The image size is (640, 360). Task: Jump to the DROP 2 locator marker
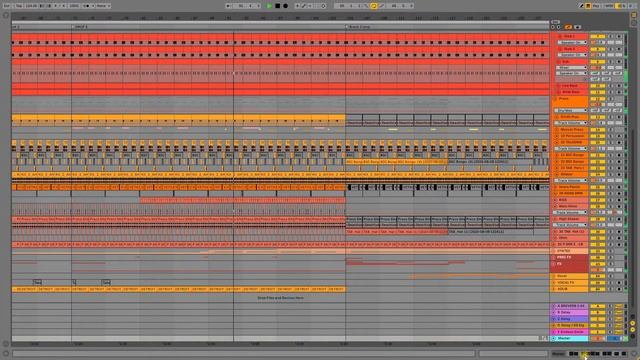point(81,27)
